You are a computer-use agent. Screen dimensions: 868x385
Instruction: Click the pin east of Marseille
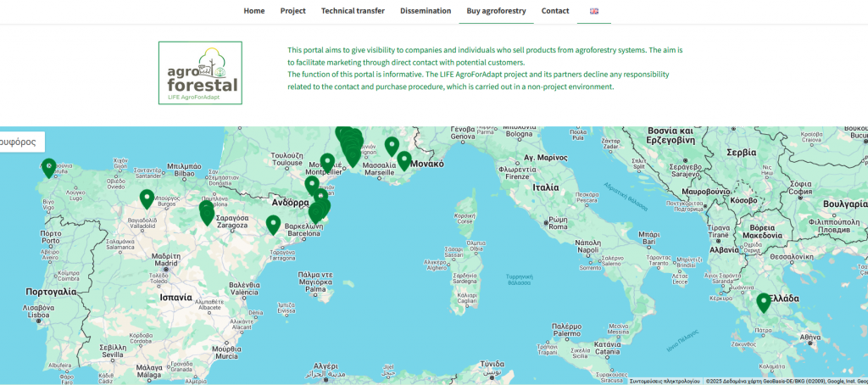[404, 159]
